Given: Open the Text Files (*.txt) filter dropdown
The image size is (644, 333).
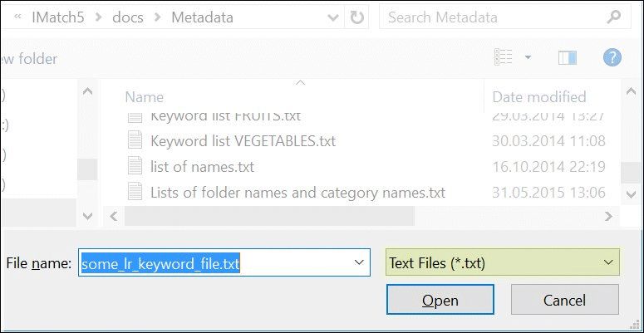Looking at the screenshot, I should tap(502, 262).
